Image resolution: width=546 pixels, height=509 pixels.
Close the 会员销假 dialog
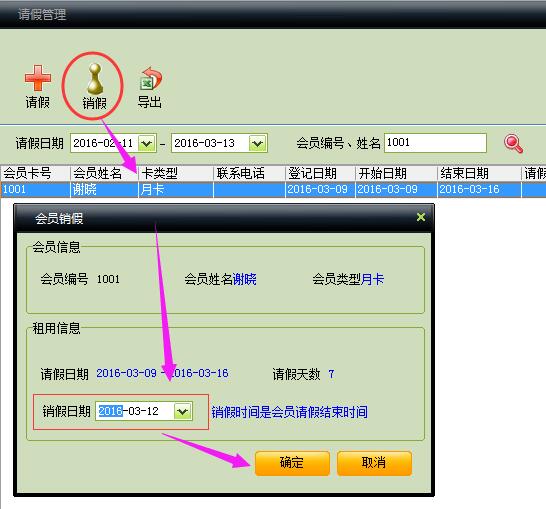pyautogui.click(x=421, y=217)
